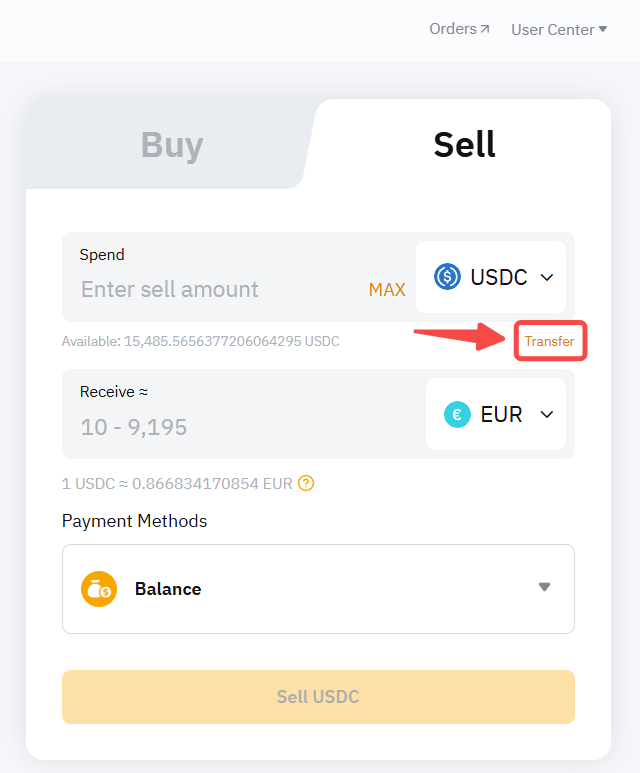Image resolution: width=640 pixels, height=773 pixels.
Task: Click the USDC coin icon
Action: (447, 277)
